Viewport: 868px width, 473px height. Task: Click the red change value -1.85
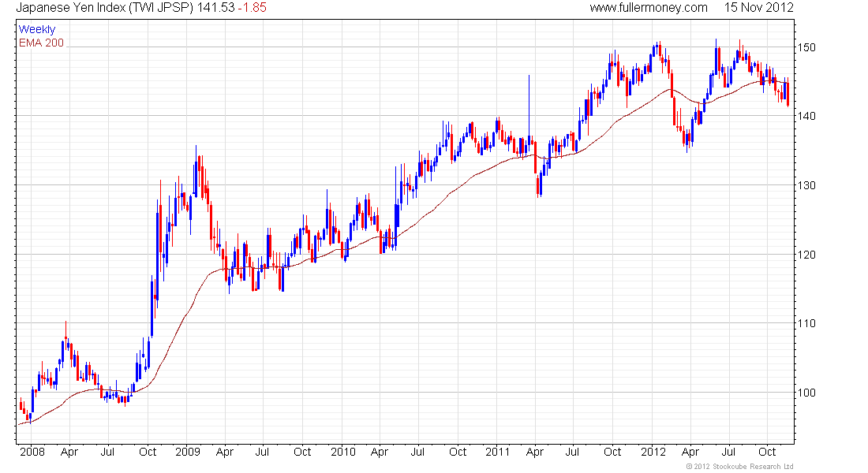point(253,8)
